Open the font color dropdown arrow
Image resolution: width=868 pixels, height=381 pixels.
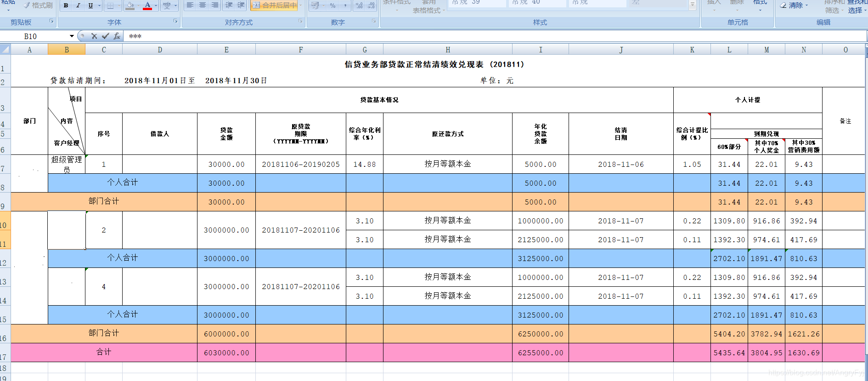[156, 6]
